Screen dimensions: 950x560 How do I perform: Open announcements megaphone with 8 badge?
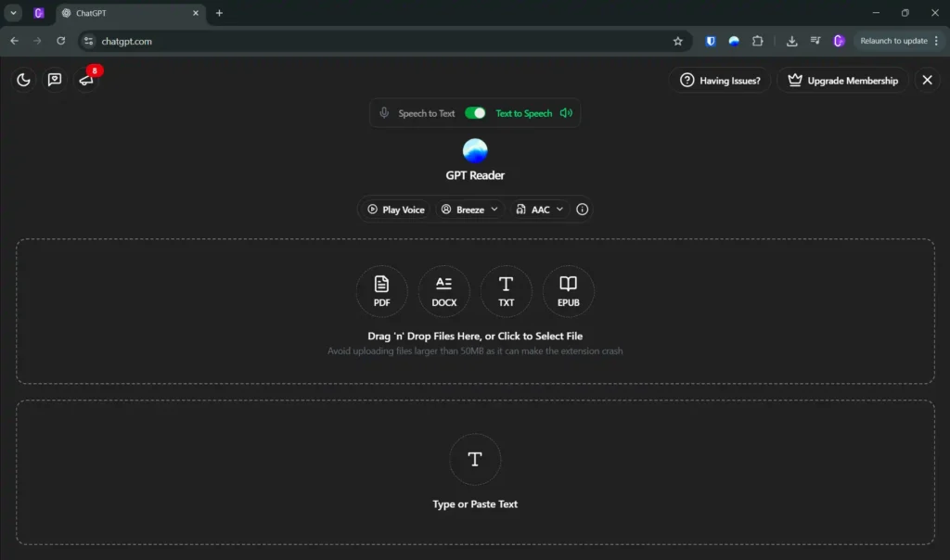tap(86, 80)
